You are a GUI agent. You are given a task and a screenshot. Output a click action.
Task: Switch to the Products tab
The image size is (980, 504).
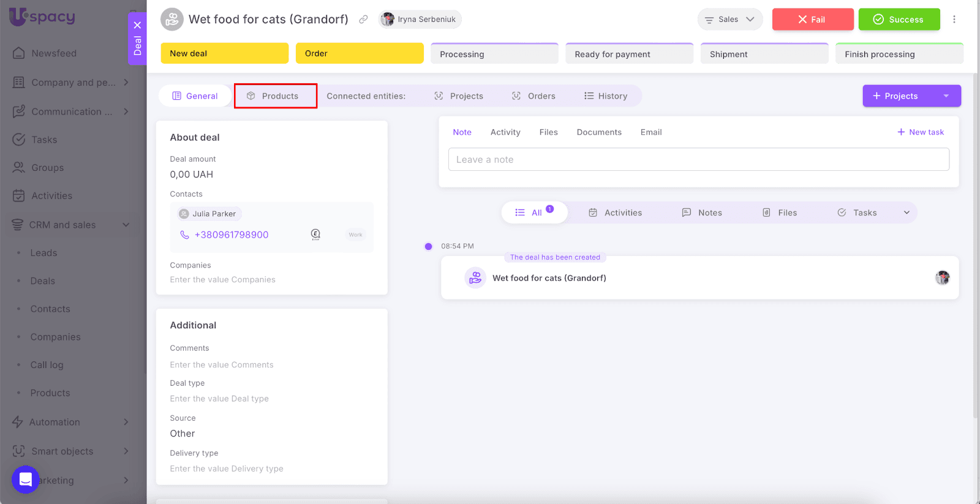275,96
